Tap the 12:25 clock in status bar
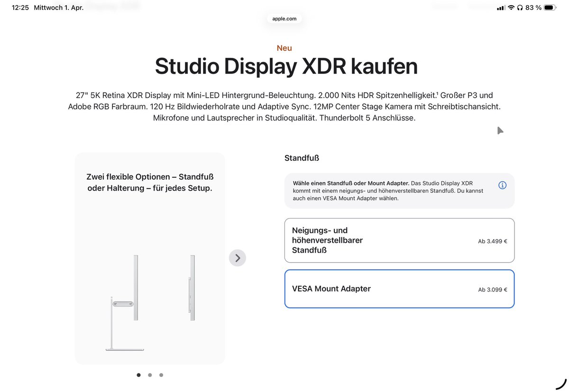This screenshot has width=569, height=392. (x=20, y=8)
